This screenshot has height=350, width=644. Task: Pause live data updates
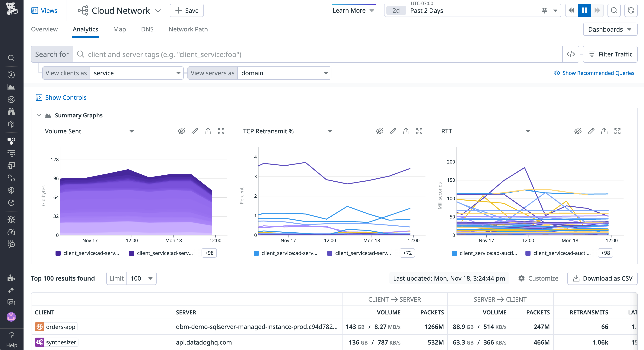click(584, 10)
